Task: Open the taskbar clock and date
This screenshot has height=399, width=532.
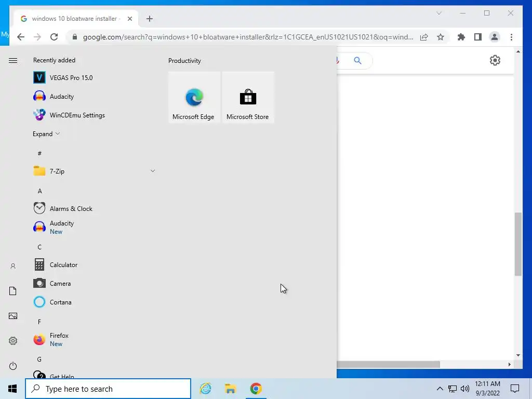Action: tap(487, 389)
